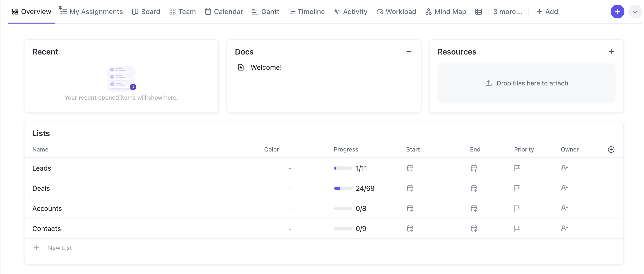
Task: Switch to the Workload view
Action: click(x=396, y=12)
